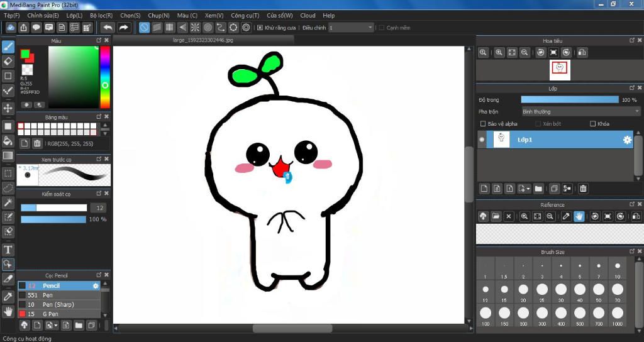Toggle Cạnh mềm checkbox

[x=382, y=28]
